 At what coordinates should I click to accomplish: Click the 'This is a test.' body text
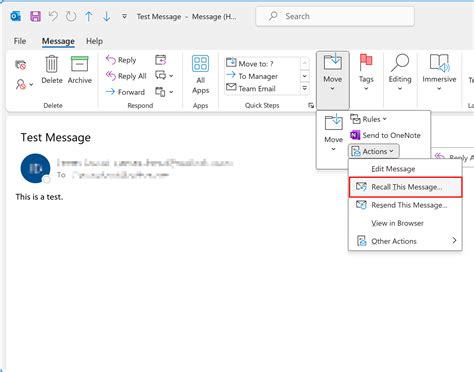click(39, 197)
